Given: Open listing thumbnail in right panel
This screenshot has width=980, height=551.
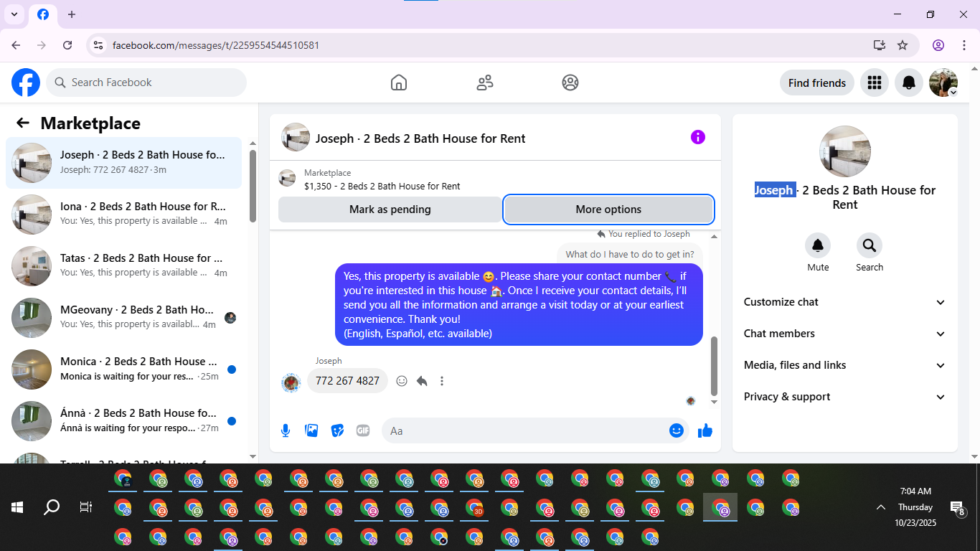Looking at the screenshot, I should [x=845, y=151].
